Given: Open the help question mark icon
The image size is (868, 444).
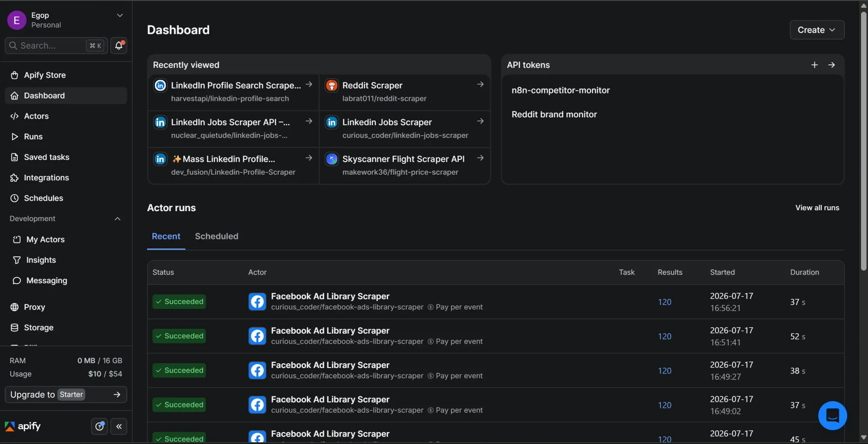Looking at the screenshot, I should pyautogui.click(x=99, y=427).
